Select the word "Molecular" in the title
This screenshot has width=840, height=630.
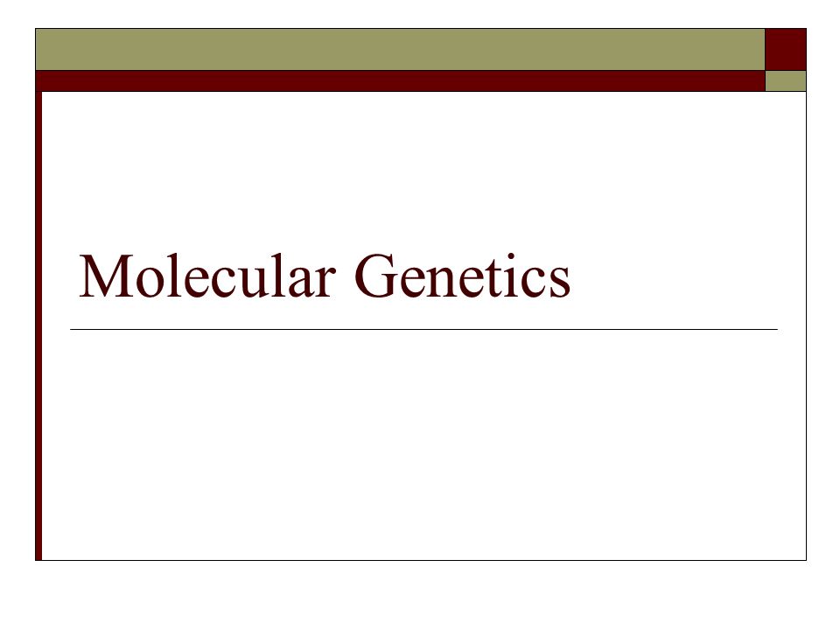point(207,276)
